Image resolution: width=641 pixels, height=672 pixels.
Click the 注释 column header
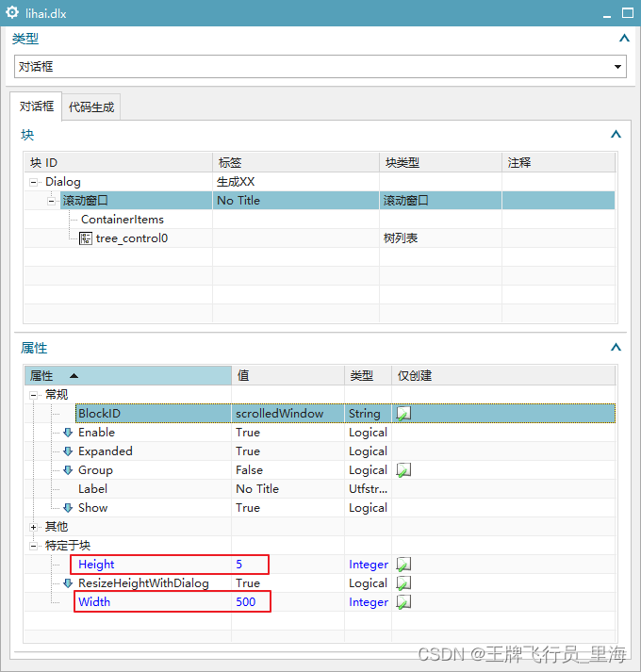click(x=559, y=162)
